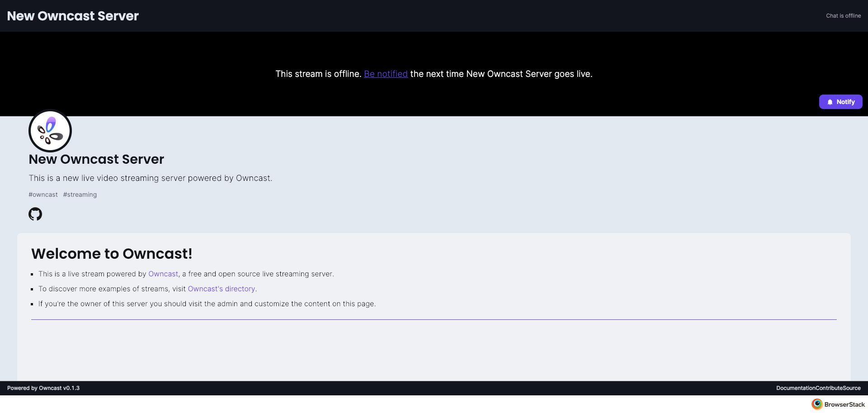The height and width of the screenshot is (413, 868).
Task: Click the Owncast server logo avatar
Action: click(50, 131)
